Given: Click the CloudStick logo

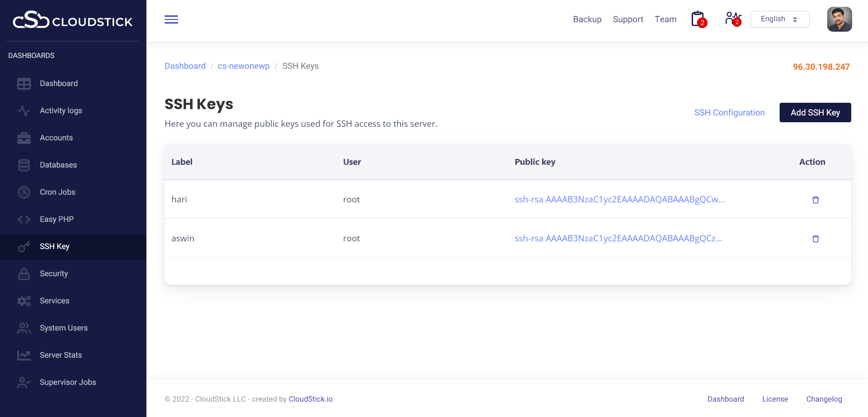Looking at the screenshot, I should coord(73,20).
